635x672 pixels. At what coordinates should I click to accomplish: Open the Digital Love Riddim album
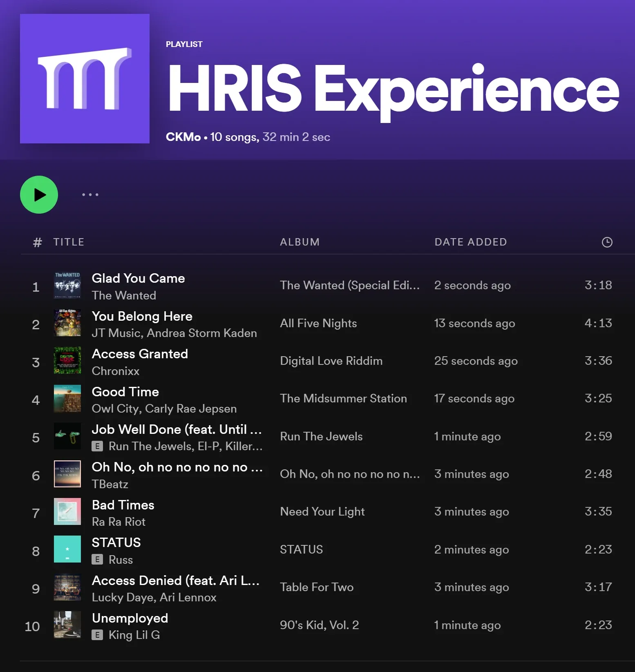331,361
